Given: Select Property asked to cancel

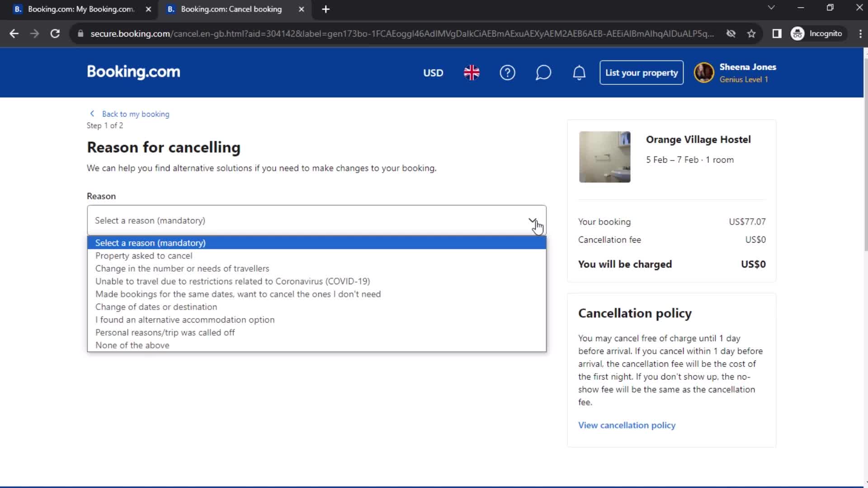Looking at the screenshot, I should pyautogui.click(x=316, y=256).
